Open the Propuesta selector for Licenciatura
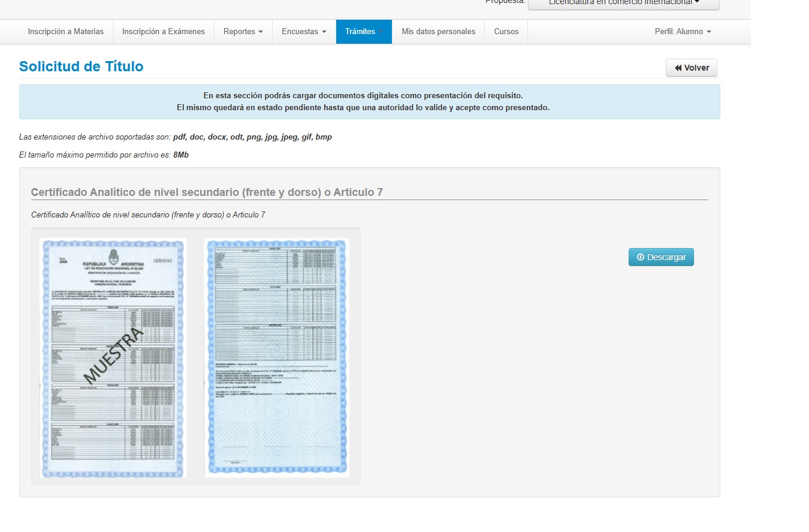Screen dimensions: 809x532 point(623,3)
